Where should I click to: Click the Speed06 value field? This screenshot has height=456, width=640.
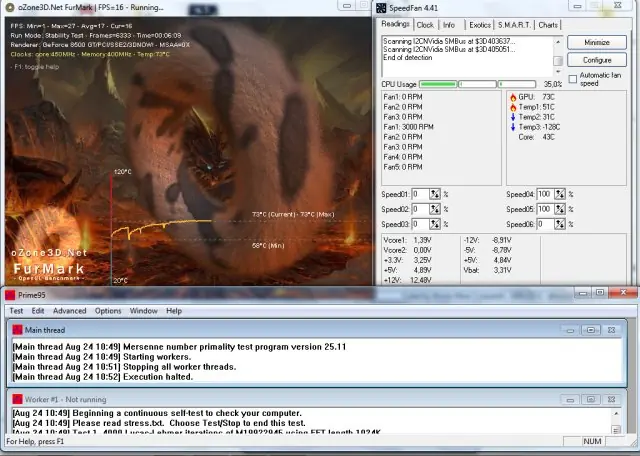pyautogui.click(x=545, y=224)
